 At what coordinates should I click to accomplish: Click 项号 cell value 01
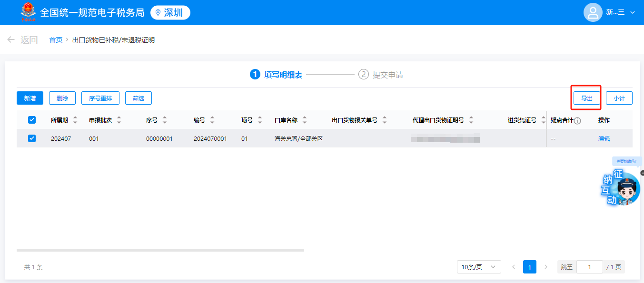point(245,139)
